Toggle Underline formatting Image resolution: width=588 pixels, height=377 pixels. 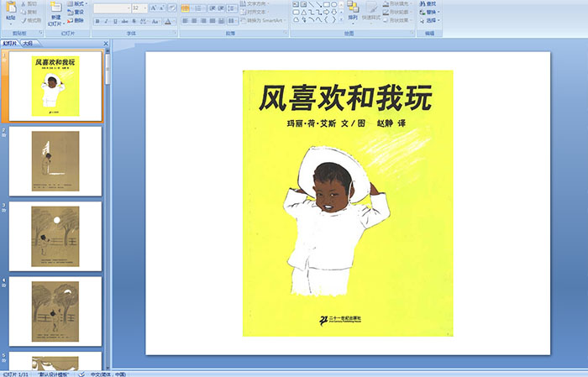(x=115, y=21)
